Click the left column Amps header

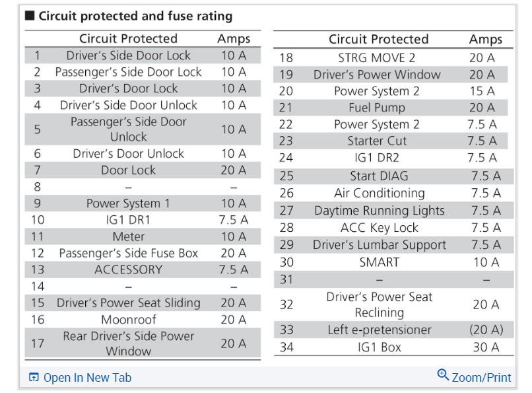pyautogui.click(x=234, y=39)
